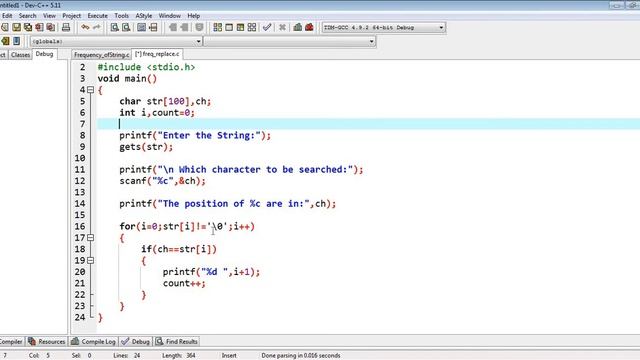Switch to the Debug sidebar tab
The width and height of the screenshot is (640, 360).
tap(44, 54)
